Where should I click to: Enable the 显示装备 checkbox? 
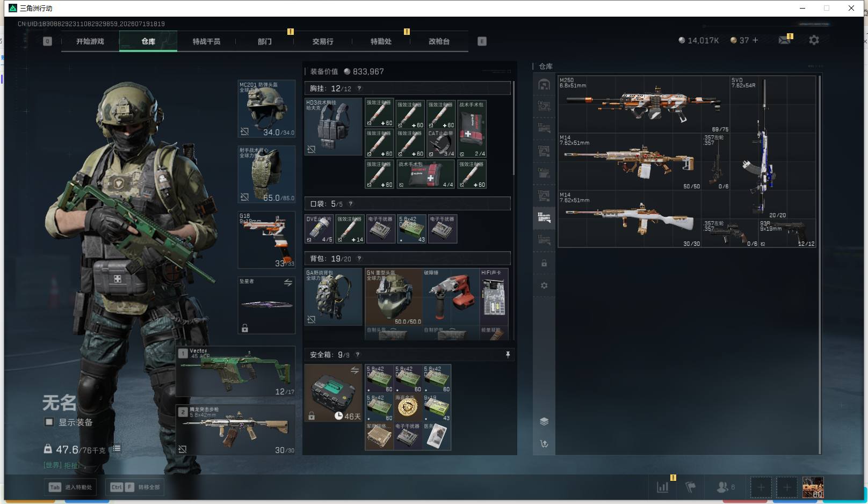pyautogui.click(x=49, y=422)
